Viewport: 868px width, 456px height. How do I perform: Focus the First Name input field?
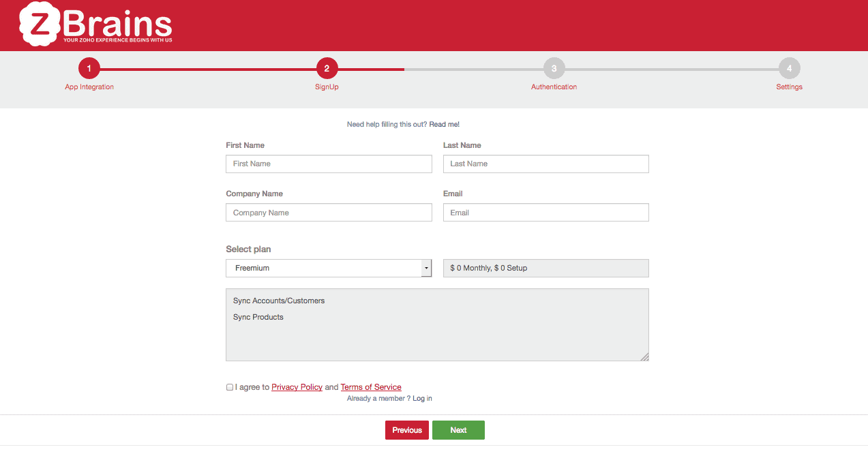point(329,164)
